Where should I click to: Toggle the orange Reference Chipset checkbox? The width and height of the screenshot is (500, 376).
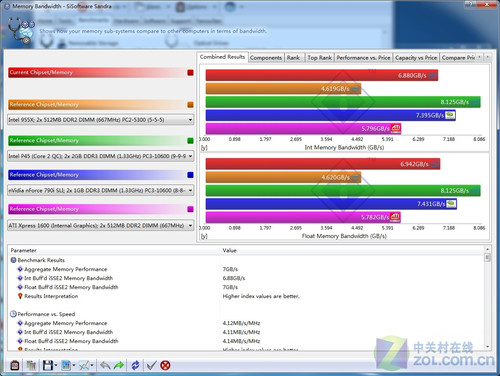pos(190,105)
